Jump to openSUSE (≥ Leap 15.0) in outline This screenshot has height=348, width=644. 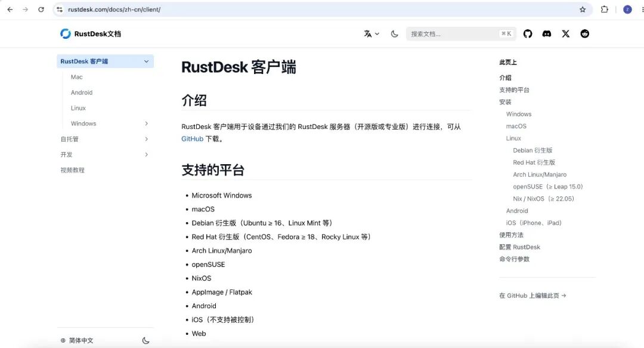(x=548, y=187)
